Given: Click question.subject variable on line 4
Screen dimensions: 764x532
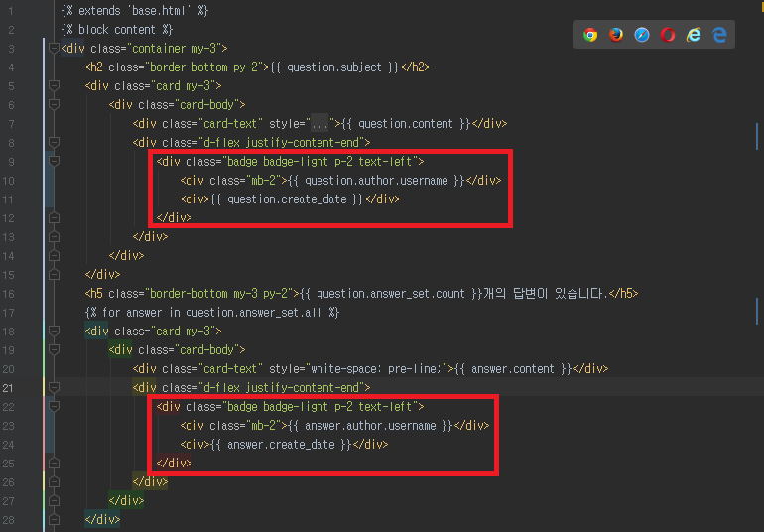Looking at the screenshot, I should [334, 67].
